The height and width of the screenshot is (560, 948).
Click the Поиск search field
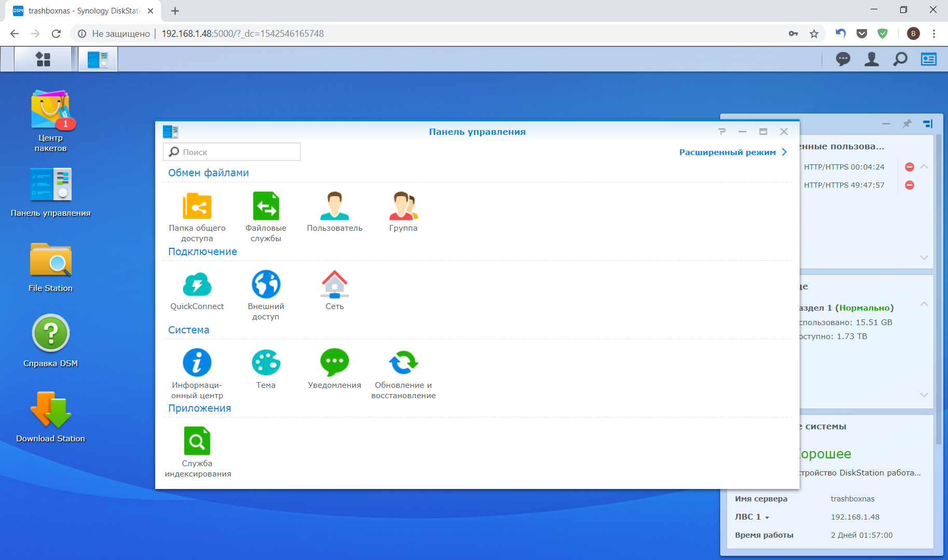pyautogui.click(x=231, y=152)
